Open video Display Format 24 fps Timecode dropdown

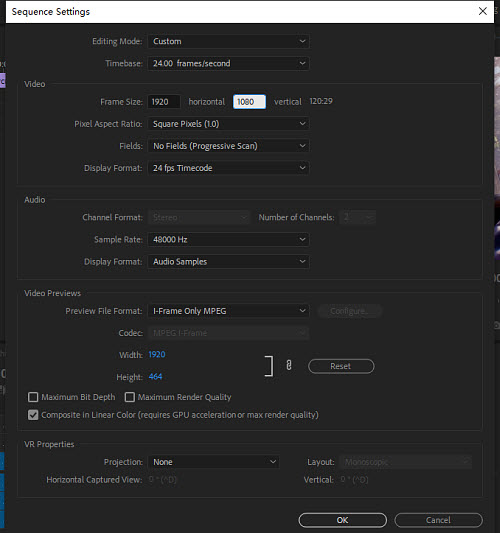(x=228, y=168)
